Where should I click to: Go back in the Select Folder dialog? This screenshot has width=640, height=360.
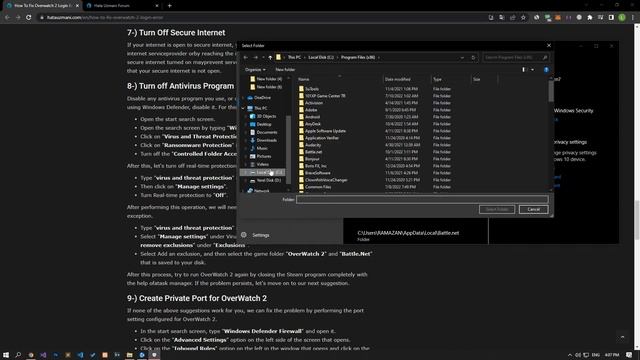pos(246,58)
